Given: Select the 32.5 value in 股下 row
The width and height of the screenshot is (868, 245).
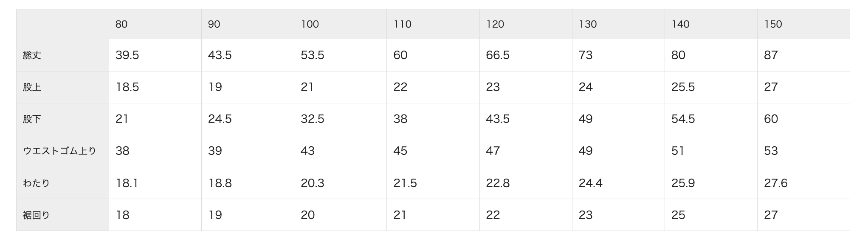Looking at the screenshot, I should point(313,119).
